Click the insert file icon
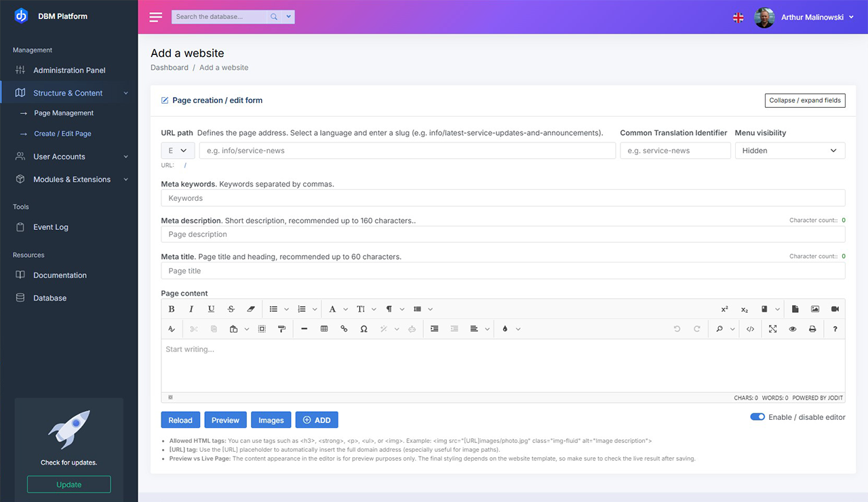The image size is (868, 502). coord(795,309)
